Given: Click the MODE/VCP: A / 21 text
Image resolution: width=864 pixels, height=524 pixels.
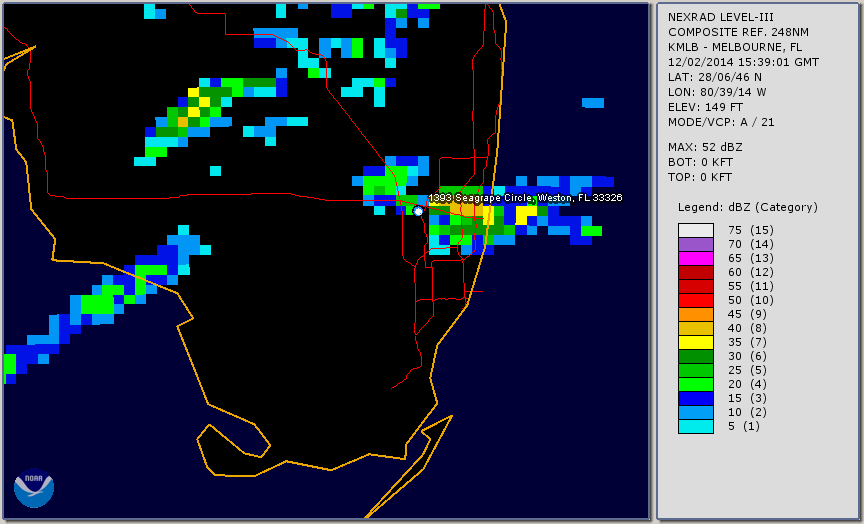Looking at the screenshot, I should [721, 122].
